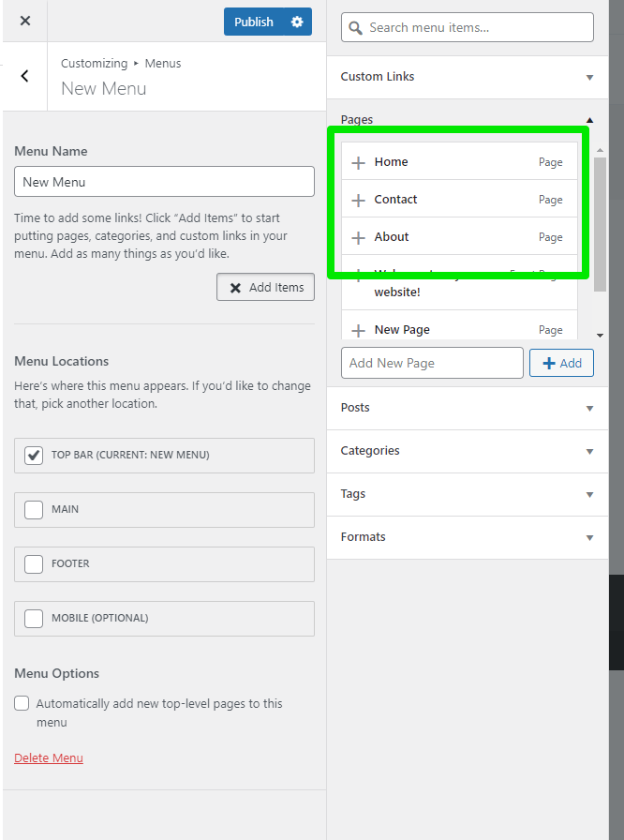Add the Contact page via plus icon
The width and height of the screenshot is (624, 840).
tap(358, 201)
